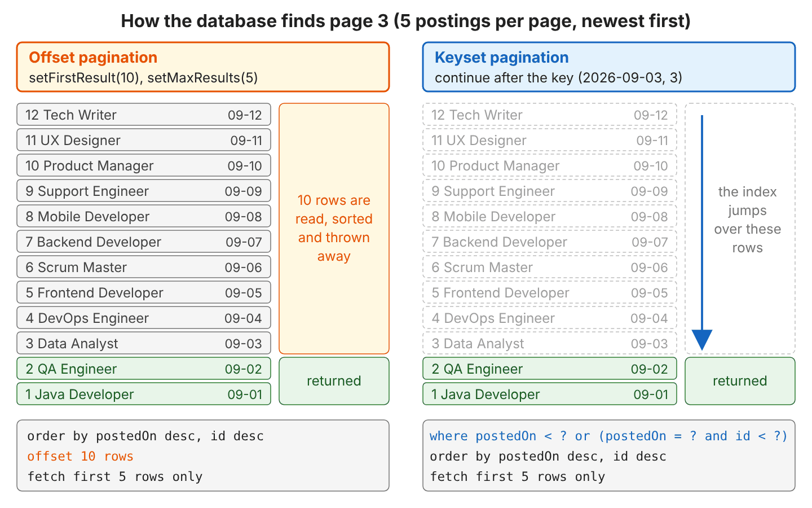Viewport: 812px width, 508px height.
Task: Click "fetch first 5 rows only" in Keyset SQL
Action: [x=518, y=476]
